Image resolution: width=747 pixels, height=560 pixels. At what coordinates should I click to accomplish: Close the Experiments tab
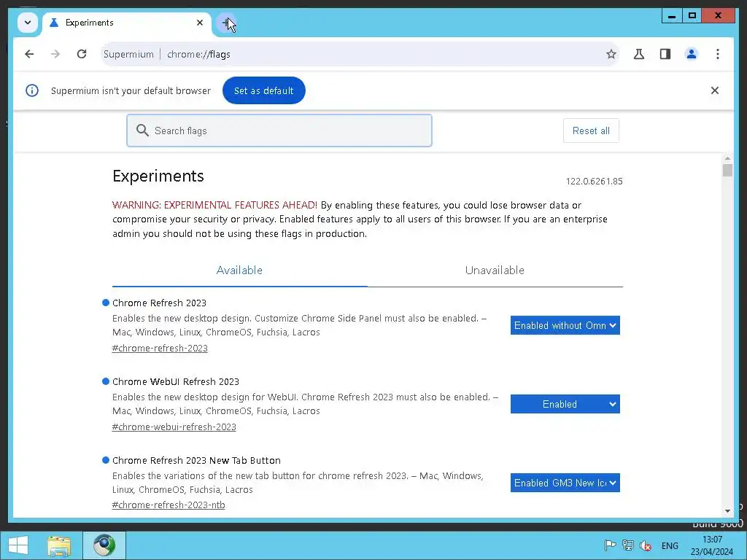click(200, 23)
